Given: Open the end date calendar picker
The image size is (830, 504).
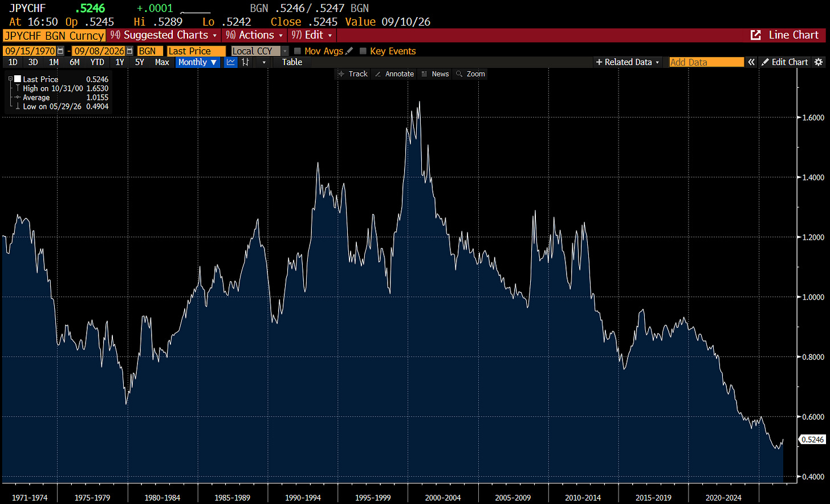Looking at the screenshot, I should coord(129,51).
